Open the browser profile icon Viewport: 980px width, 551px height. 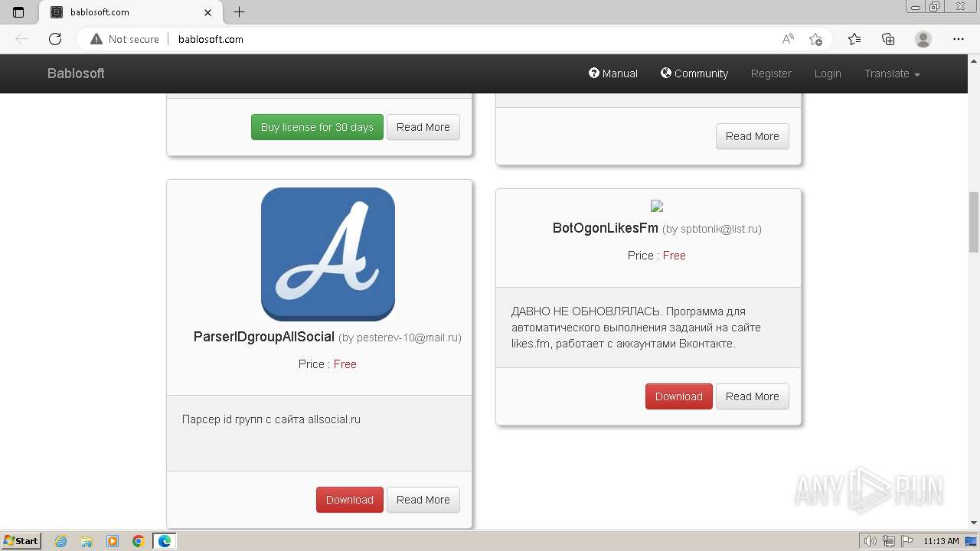pyautogui.click(x=923, y=39)
